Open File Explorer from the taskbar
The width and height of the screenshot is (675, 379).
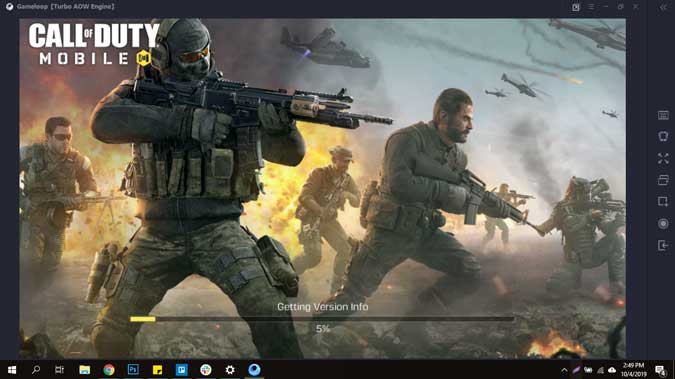[84, 370]
